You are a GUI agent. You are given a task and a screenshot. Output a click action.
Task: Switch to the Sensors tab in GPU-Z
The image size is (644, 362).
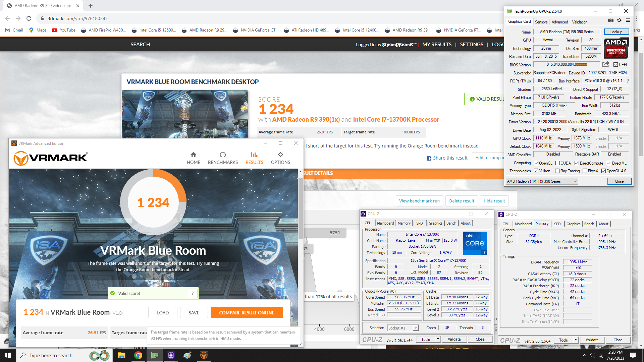tap(541, 22)
